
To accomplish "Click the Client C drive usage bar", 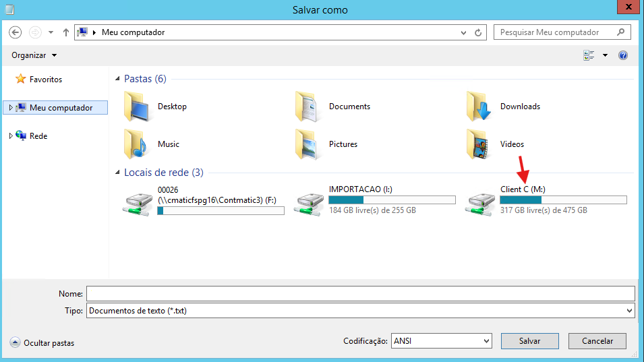I will click(x=564, y=200).
